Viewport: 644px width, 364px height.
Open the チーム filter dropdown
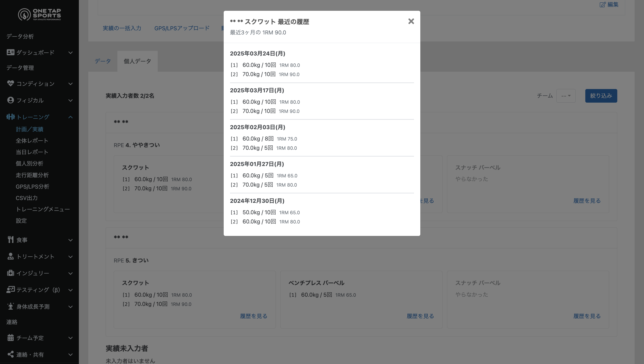pos(566,96)
